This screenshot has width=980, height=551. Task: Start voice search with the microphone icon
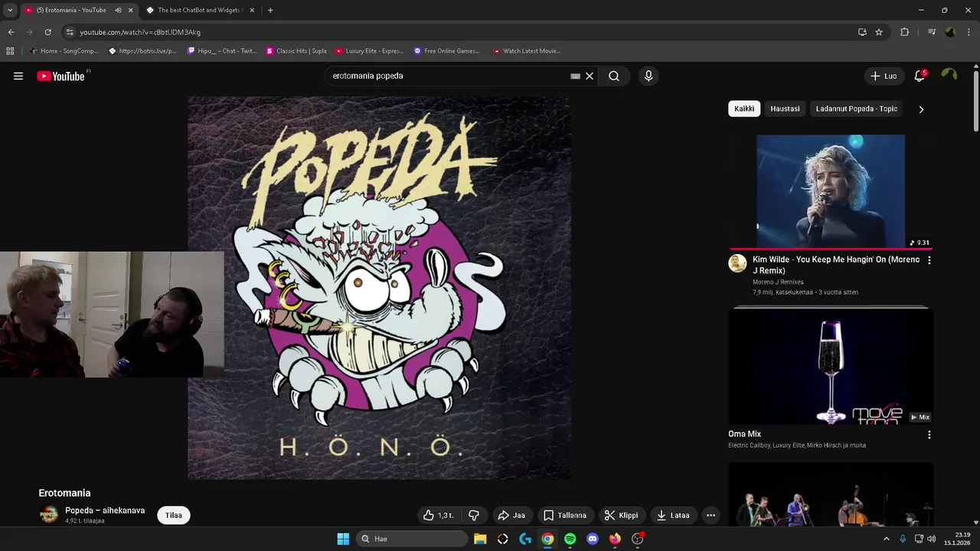click(648, 76)
